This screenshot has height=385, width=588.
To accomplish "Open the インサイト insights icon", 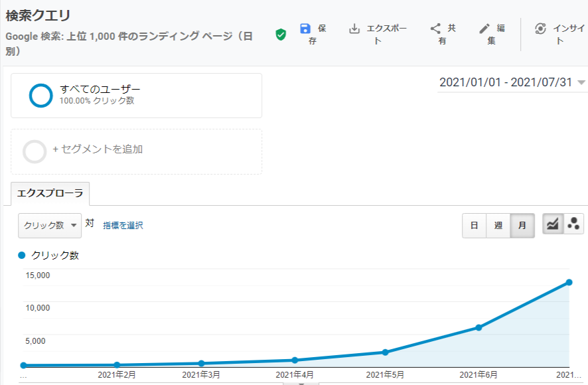I will tap(540, 29).
